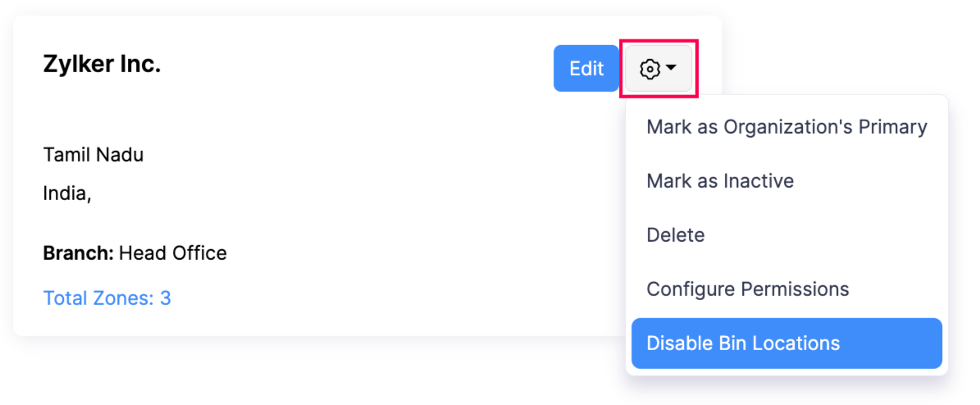Click the word Permissions in the menu
980x405 pixels.
point(795,289)
